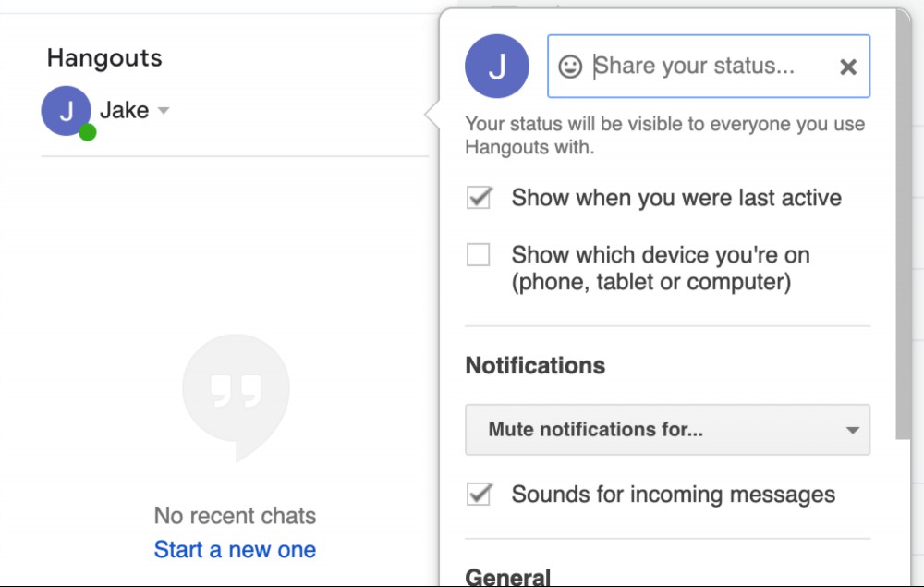Click the Share your status input field

(x=709, y=66)
